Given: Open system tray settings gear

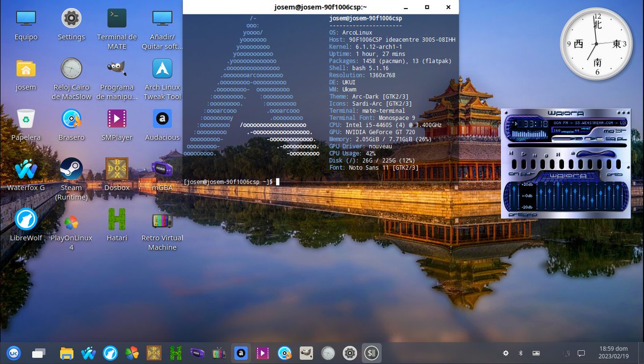Looking at the screenshot, I should click(x=506, y=353).
